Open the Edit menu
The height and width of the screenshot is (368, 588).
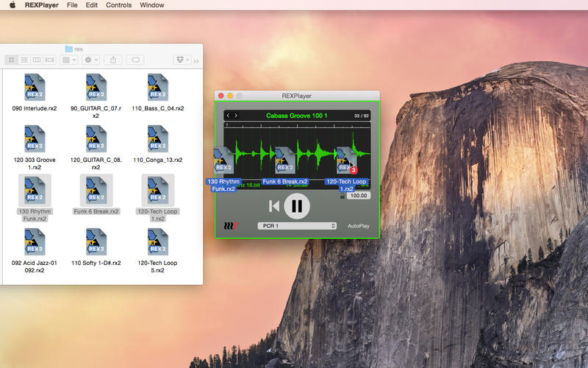(x=91, y=5)
